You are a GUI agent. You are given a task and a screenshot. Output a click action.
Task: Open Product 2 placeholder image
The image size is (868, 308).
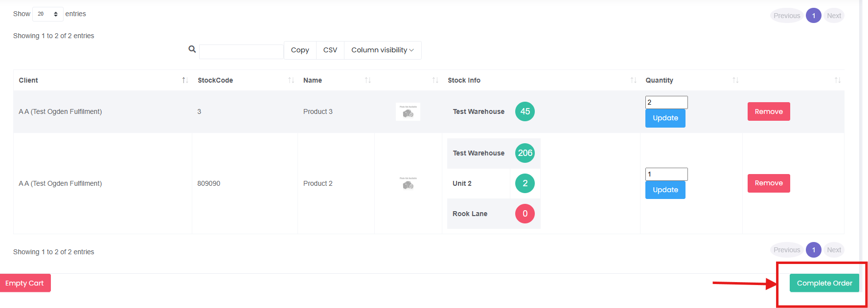[x=408, y=183]
